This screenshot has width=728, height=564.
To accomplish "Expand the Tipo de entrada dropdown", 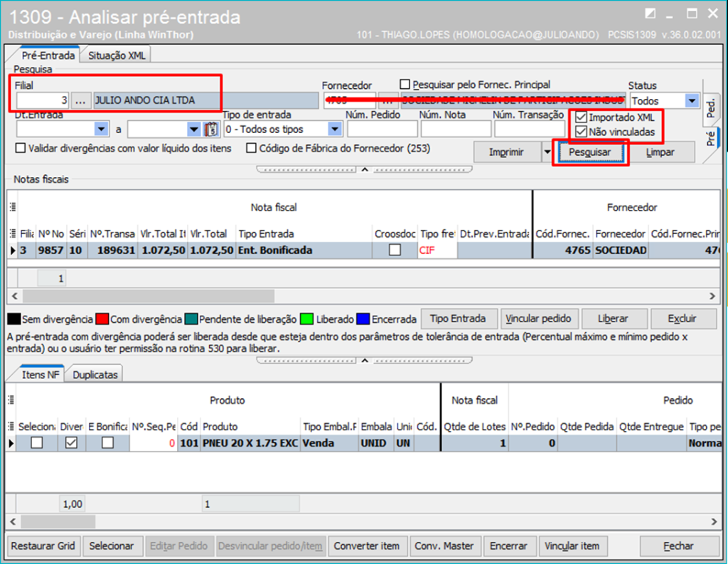I will tap(335, 129).
